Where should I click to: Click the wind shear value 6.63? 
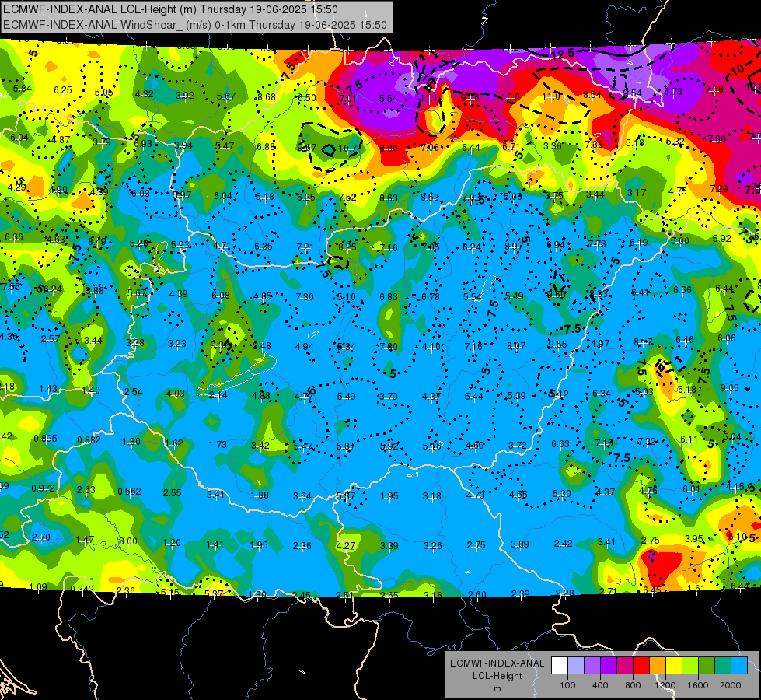[560, 443]
